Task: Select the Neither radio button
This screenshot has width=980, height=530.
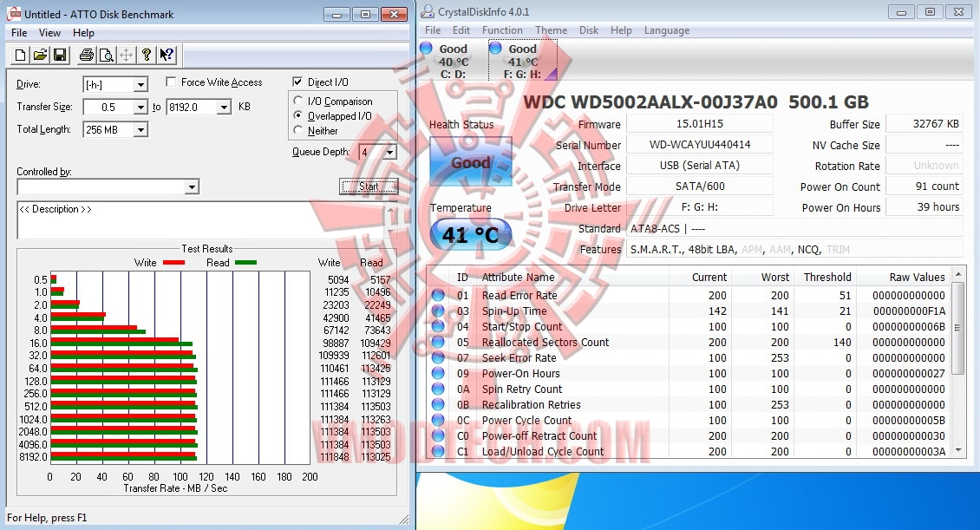Action: tap(298, 131)
